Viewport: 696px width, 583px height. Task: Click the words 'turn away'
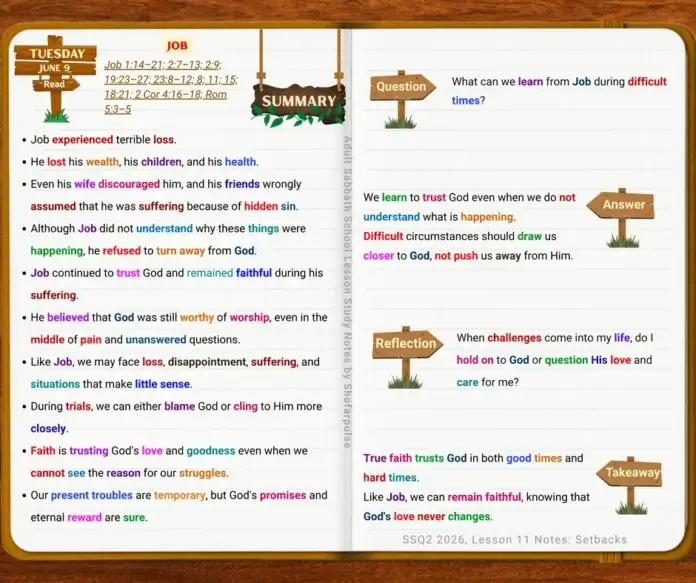coord(180,250)
